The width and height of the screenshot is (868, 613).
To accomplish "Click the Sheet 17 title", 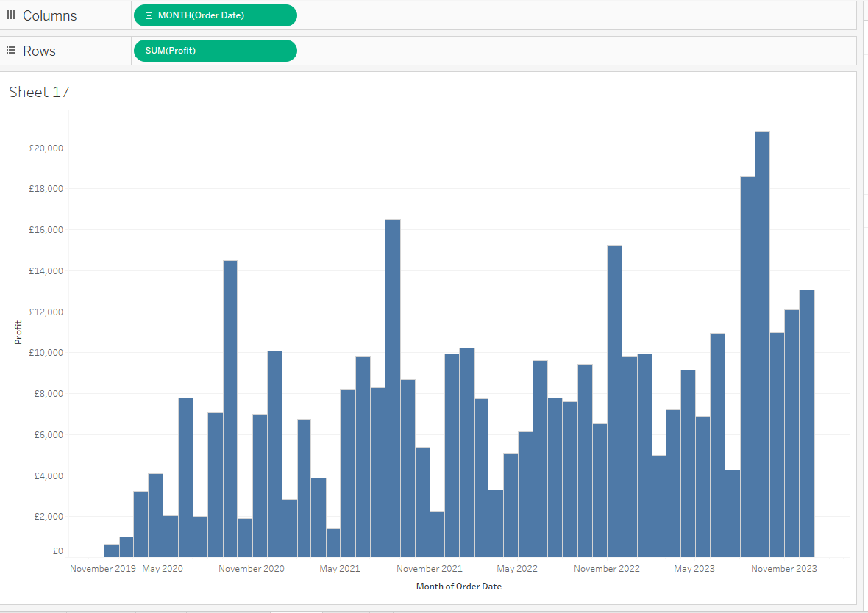I will [38, 92].
